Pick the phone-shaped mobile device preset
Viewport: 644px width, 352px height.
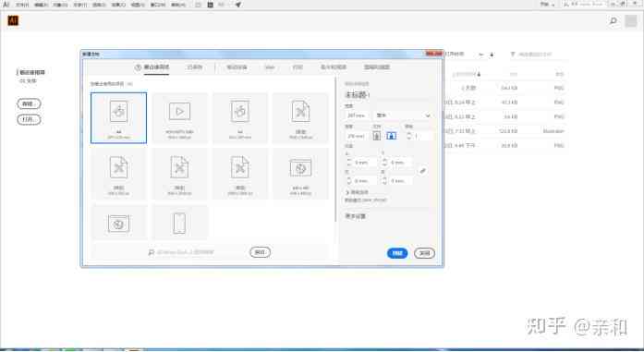(x=179, y=223)
